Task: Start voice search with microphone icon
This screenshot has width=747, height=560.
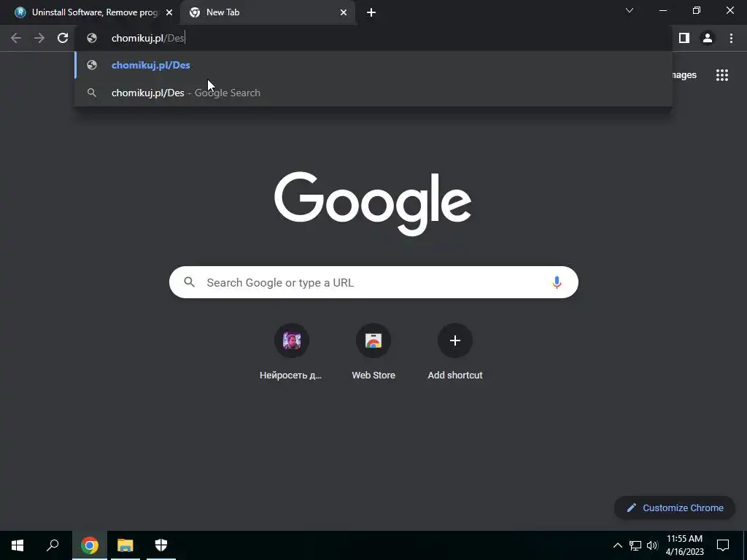Action: click(557, 282)
